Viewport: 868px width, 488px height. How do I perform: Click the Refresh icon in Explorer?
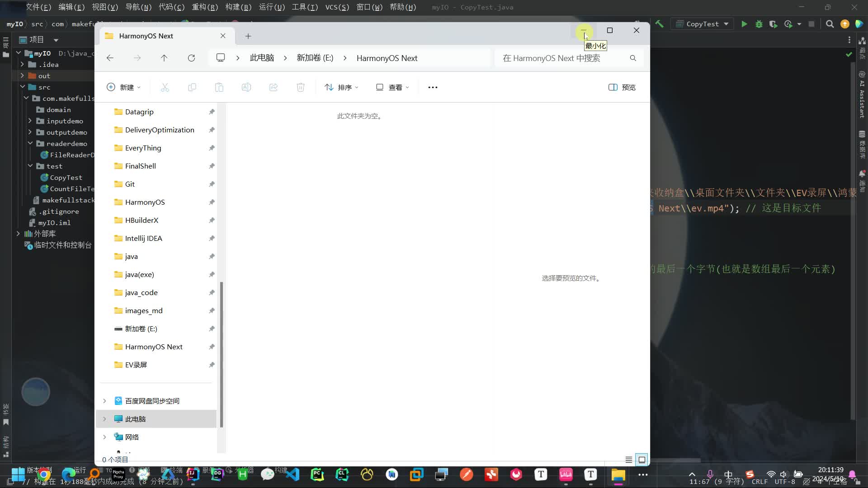(x=191, y=58)
